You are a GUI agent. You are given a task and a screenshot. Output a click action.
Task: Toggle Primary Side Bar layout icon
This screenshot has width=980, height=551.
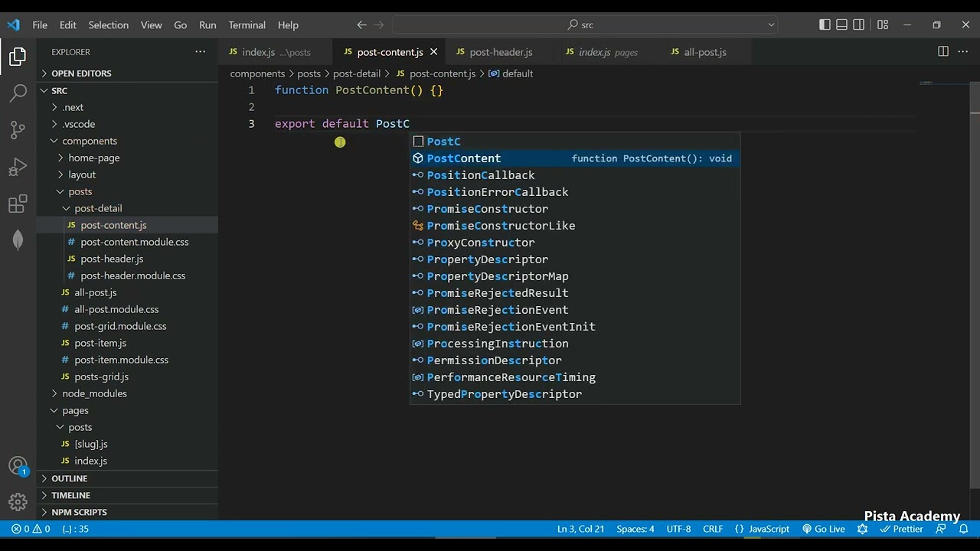(x=825, y=24)
